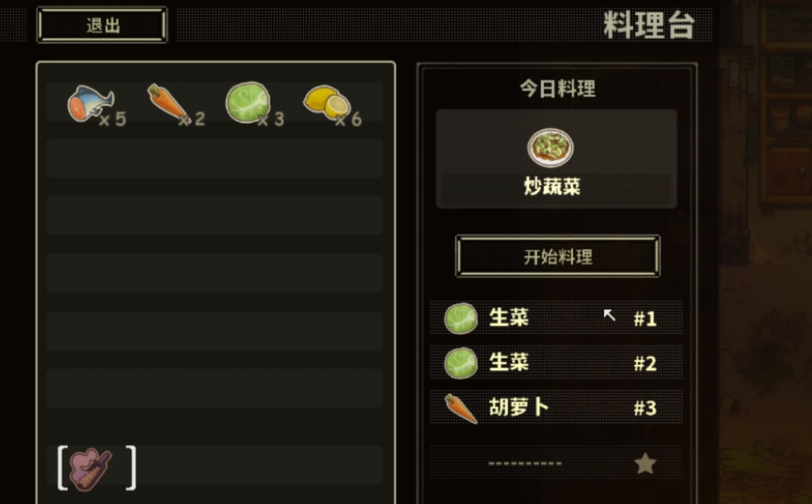
Task: Click the lettuce icon in slot #2
Action: 461,363
